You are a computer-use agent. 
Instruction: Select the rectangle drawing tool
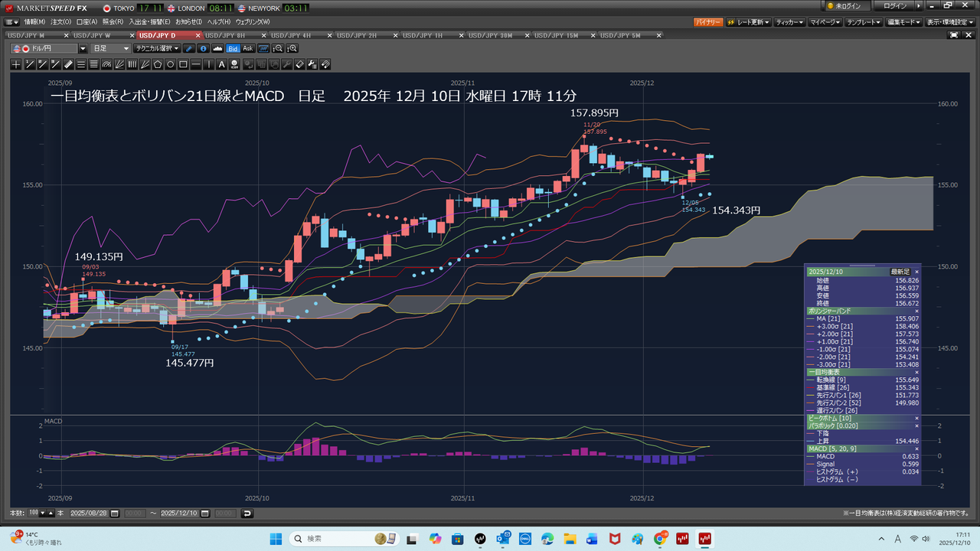[183, 64]
